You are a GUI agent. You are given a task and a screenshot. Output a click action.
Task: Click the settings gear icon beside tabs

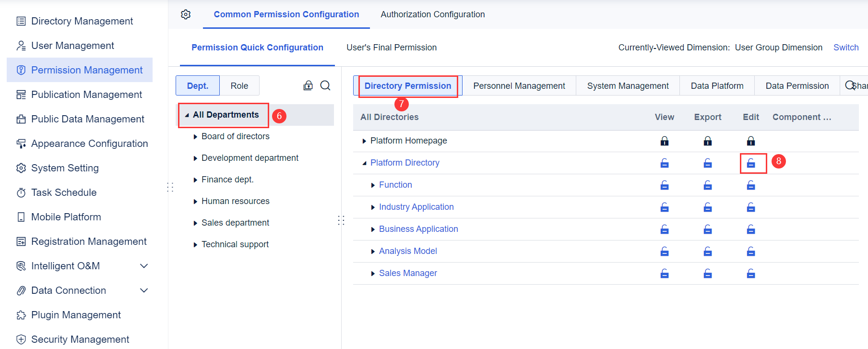(x=186, y=14)
